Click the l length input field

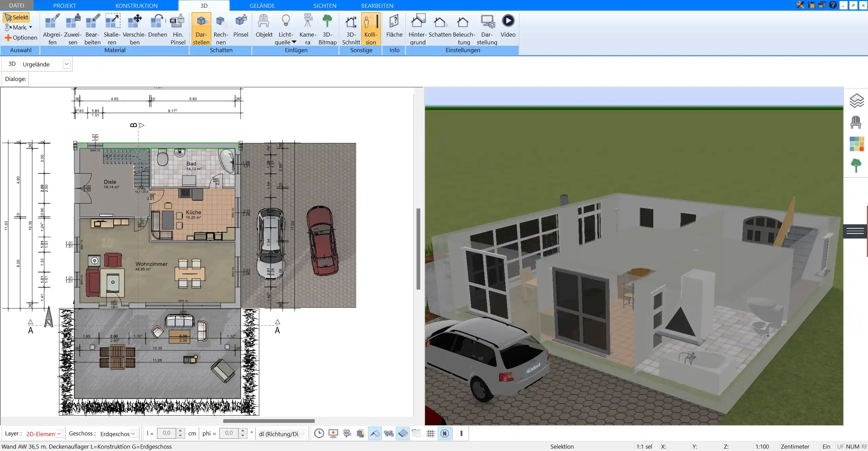[x=167, y=433]
